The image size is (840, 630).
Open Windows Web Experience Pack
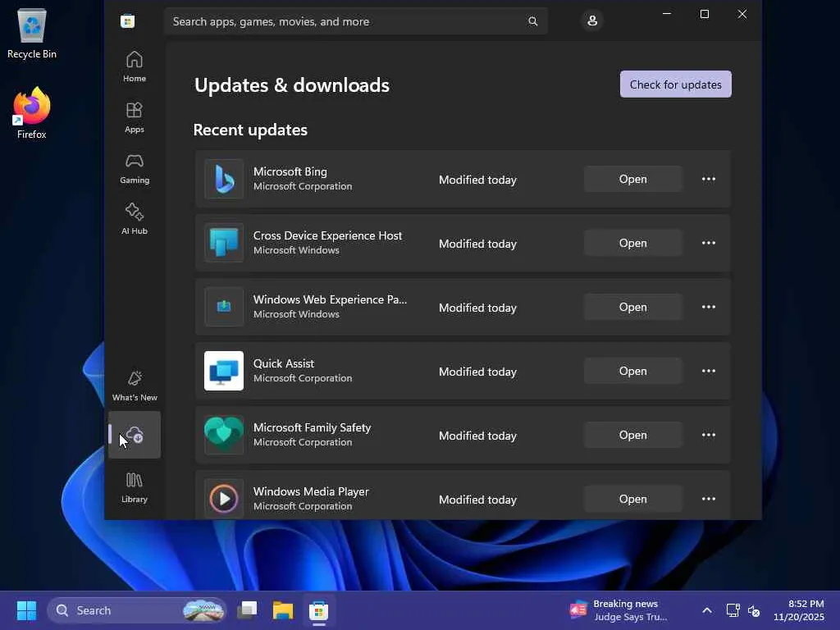click(632, 307)
